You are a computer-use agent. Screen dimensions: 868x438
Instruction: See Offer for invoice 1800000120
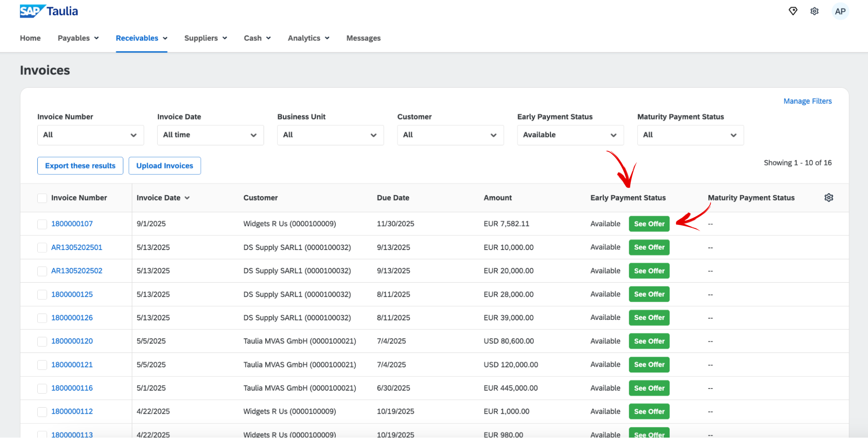[x=649, y=341]
